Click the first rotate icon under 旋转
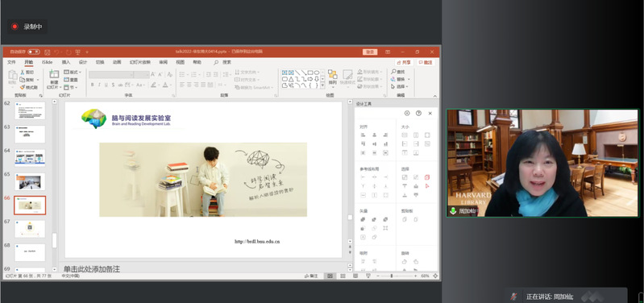The width and height of the screenshot is (644, 303). click(405, 262)
